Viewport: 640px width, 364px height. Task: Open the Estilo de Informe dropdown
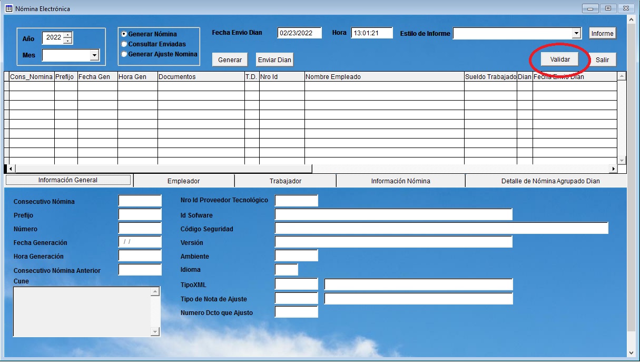click(x=577, y=34)
